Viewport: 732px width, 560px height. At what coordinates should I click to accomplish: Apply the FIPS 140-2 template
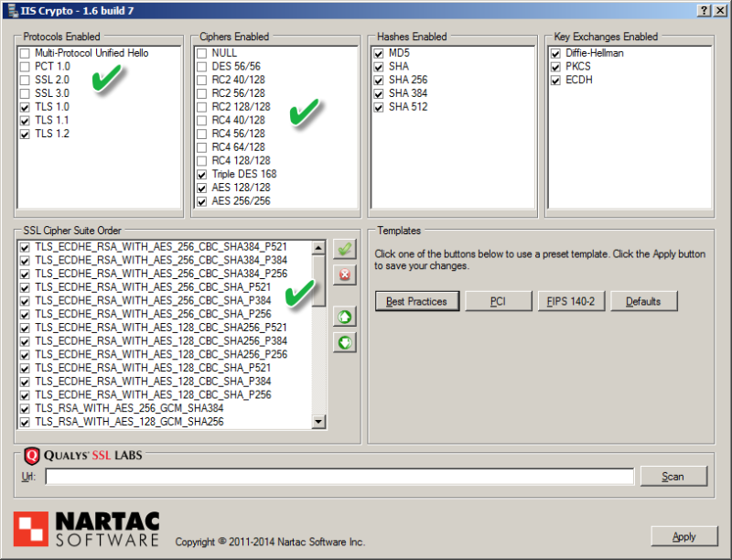pyautogui.click(x=571, y=301)
